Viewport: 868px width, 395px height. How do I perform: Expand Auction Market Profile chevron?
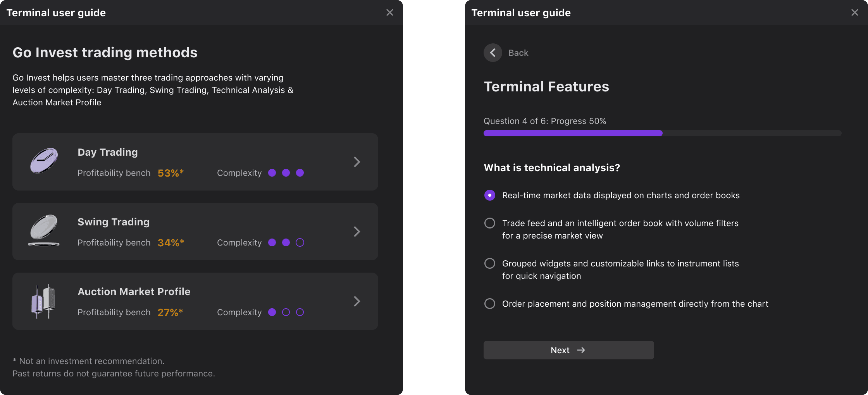357,301
